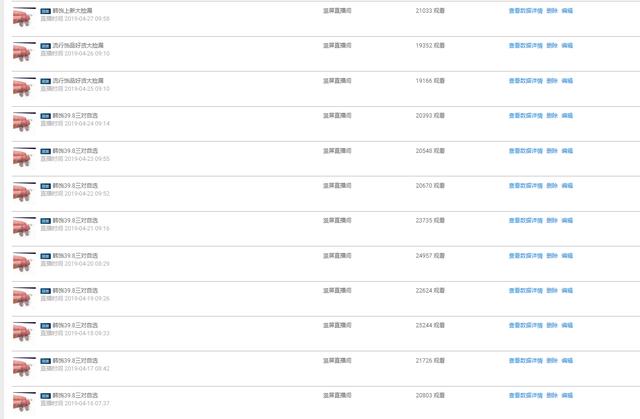
Task: View data details for the 20393-views livestream
Action: click(525, 115)
